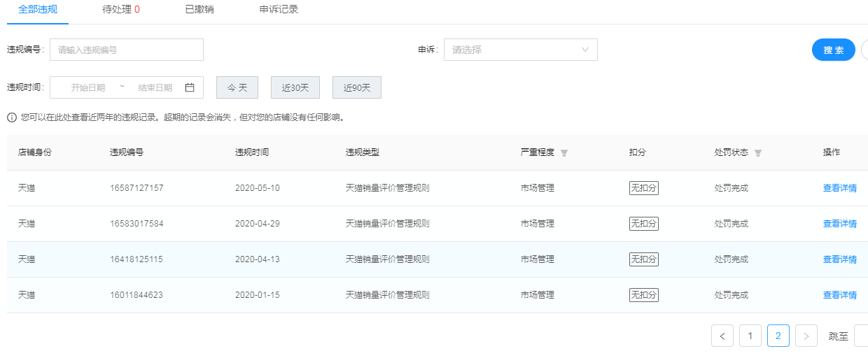Expand the 申诉 dropdown selector
868x358 pixels.
(521, 50)
